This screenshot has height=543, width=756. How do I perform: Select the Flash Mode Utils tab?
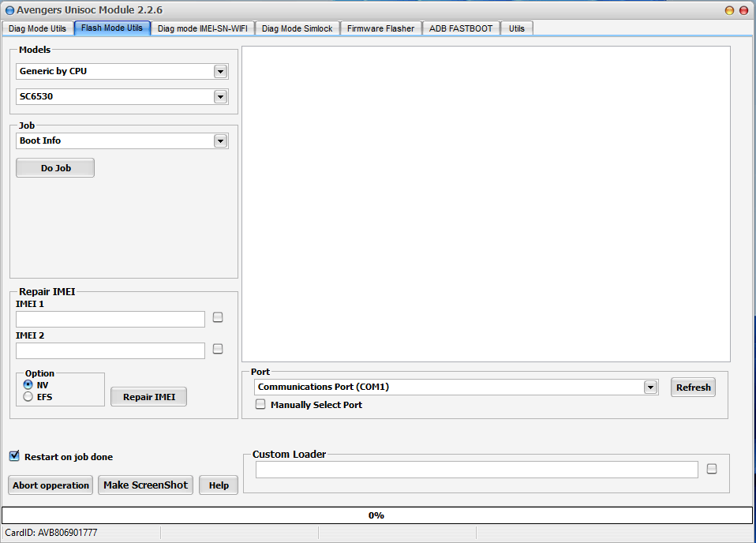tap(112, 28)
